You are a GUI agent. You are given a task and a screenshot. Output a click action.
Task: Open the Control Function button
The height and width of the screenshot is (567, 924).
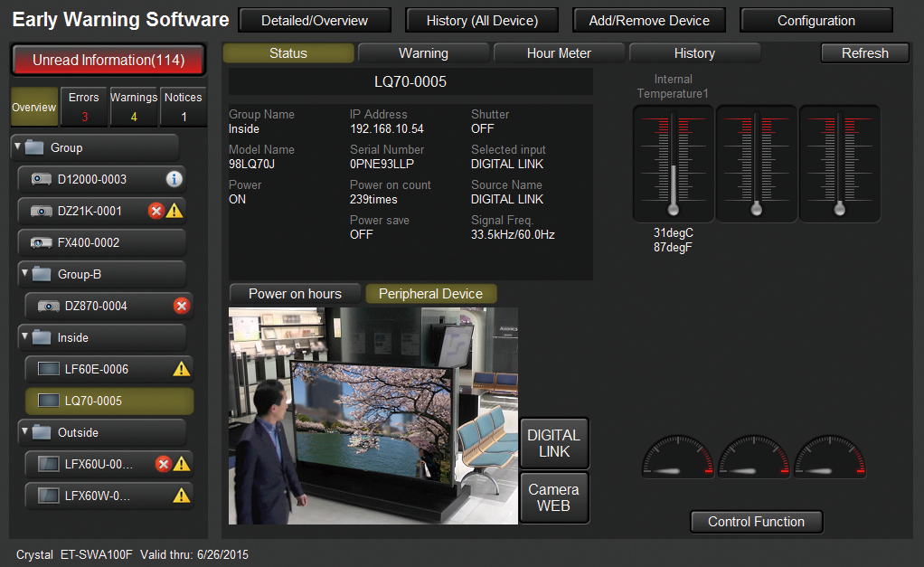click(x=756, y=522)
